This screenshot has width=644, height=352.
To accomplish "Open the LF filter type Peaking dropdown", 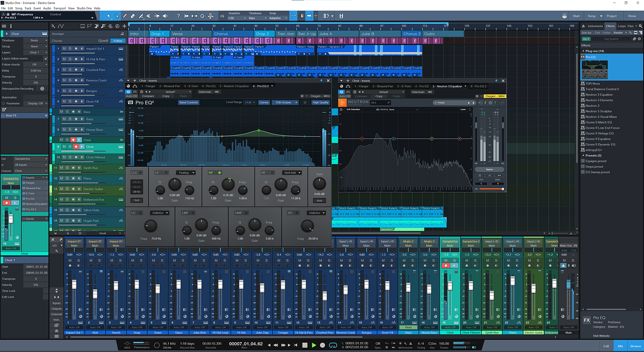I will 186,172.
